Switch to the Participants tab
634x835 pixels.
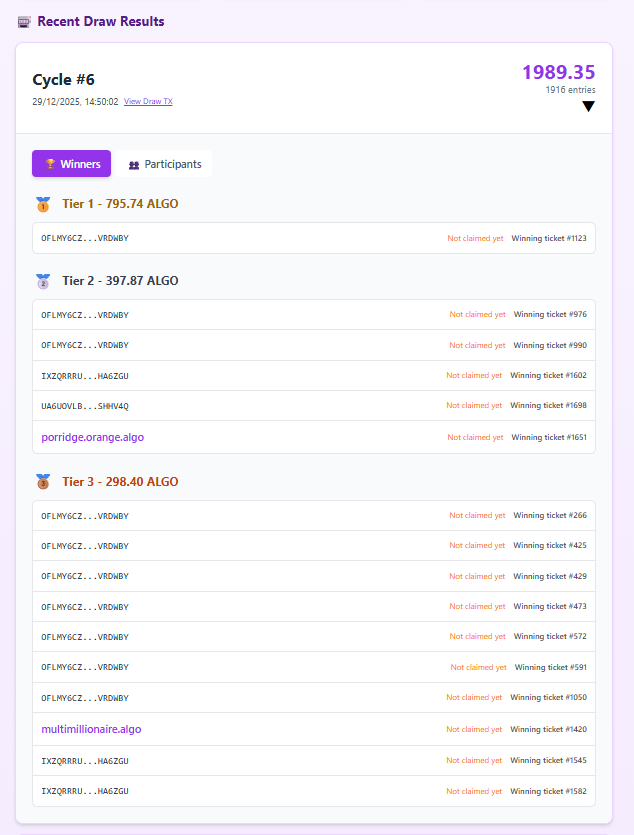tap(164, 163)
